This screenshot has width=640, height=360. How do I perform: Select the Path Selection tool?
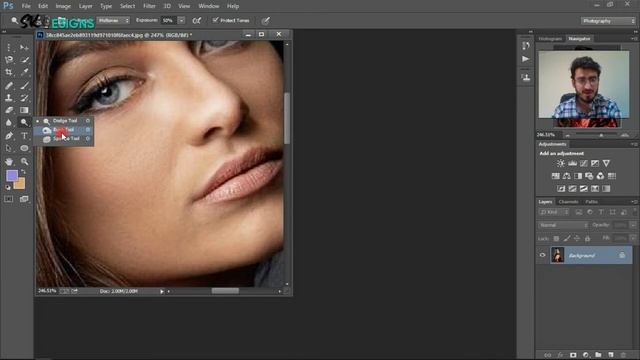tap(9, 148)
